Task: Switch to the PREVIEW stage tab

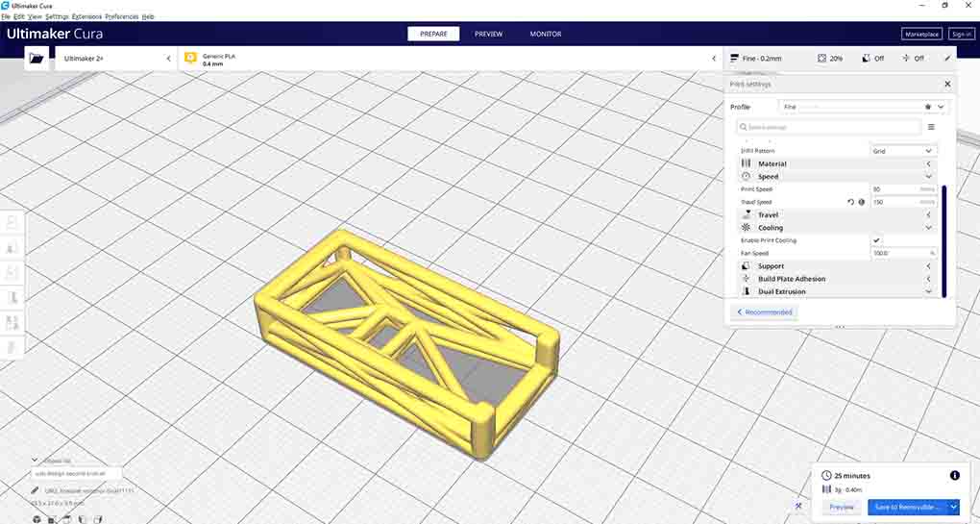Action: [x=488, y=34]
